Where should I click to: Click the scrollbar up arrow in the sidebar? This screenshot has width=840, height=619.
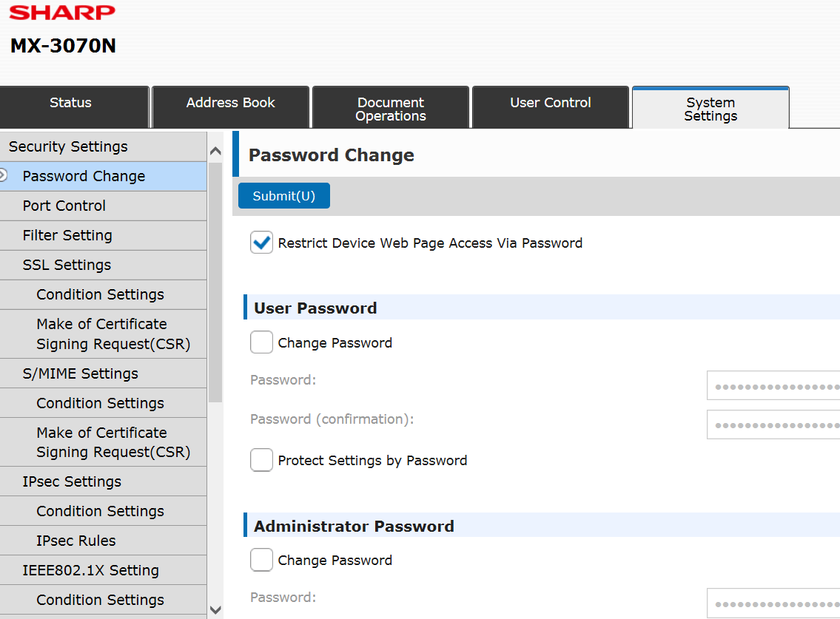tap(215, 150)
